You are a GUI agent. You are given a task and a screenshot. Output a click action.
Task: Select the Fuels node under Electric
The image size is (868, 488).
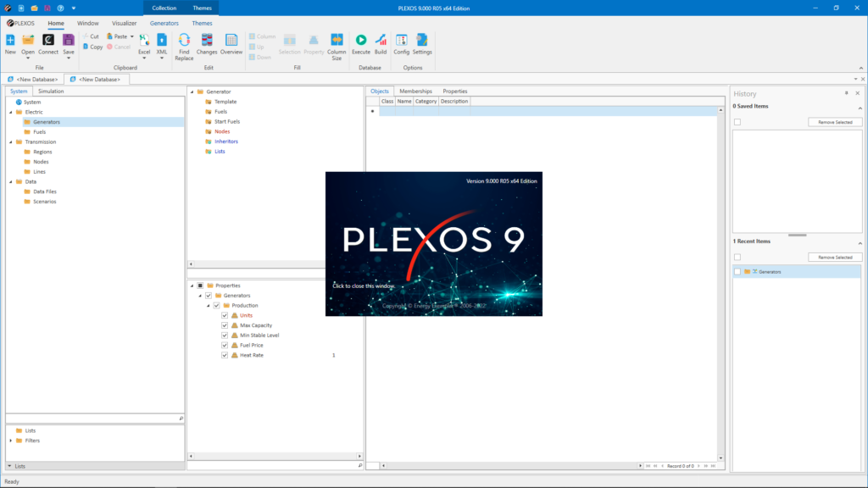pyautogui.click(x=39, y=132)
